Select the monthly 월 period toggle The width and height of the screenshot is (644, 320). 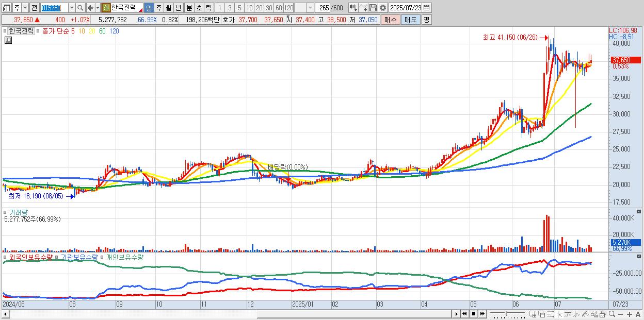(168, 8)
